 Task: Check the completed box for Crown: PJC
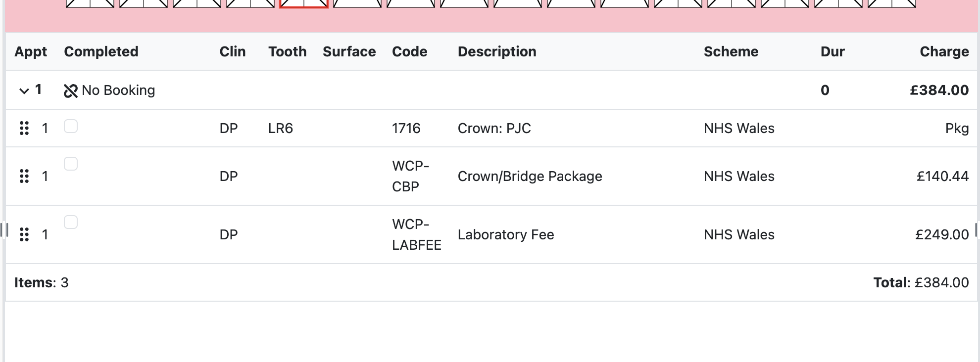pyautogui.click(x=71, y=127)
